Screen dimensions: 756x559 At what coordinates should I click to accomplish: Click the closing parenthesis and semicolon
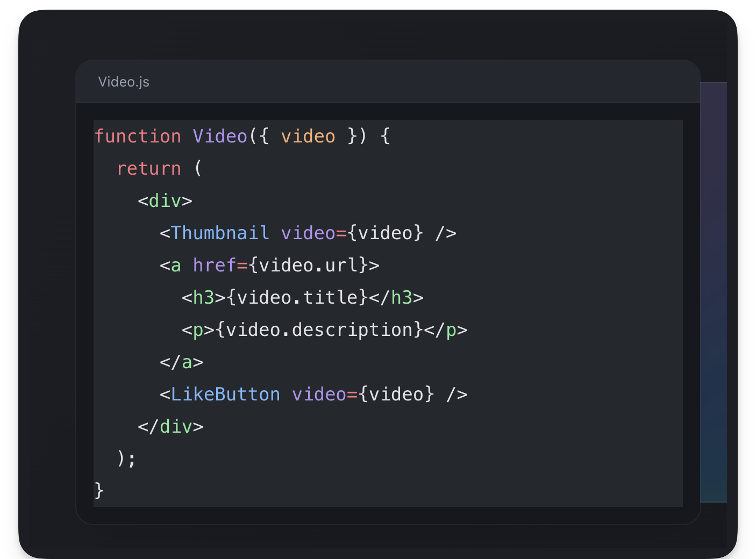pyautogui.click(x=126, y=457)
